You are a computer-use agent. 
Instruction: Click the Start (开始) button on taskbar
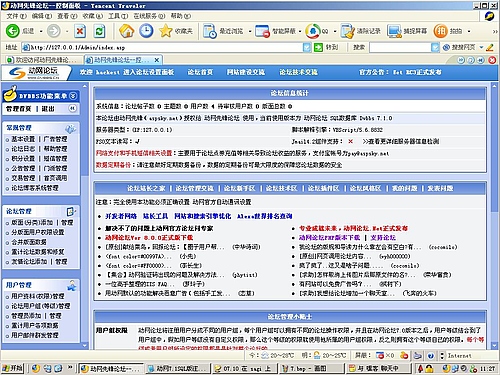click(12, 368)
